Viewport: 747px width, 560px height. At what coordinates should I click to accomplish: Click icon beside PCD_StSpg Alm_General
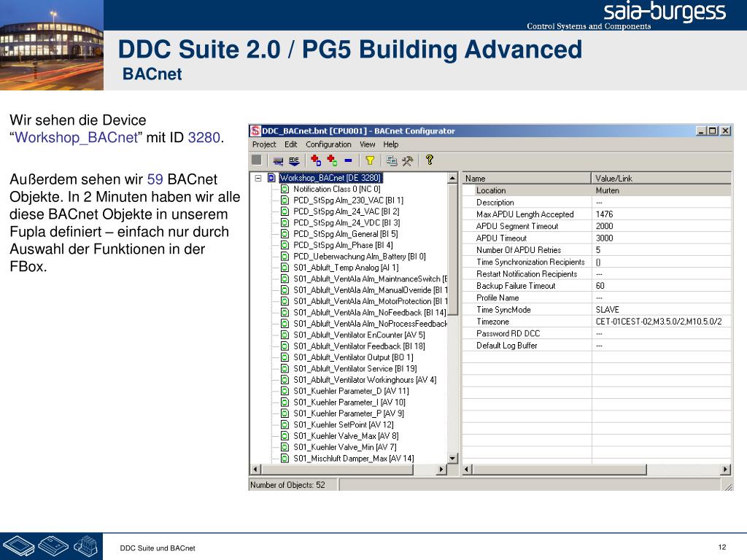point(285,234)
